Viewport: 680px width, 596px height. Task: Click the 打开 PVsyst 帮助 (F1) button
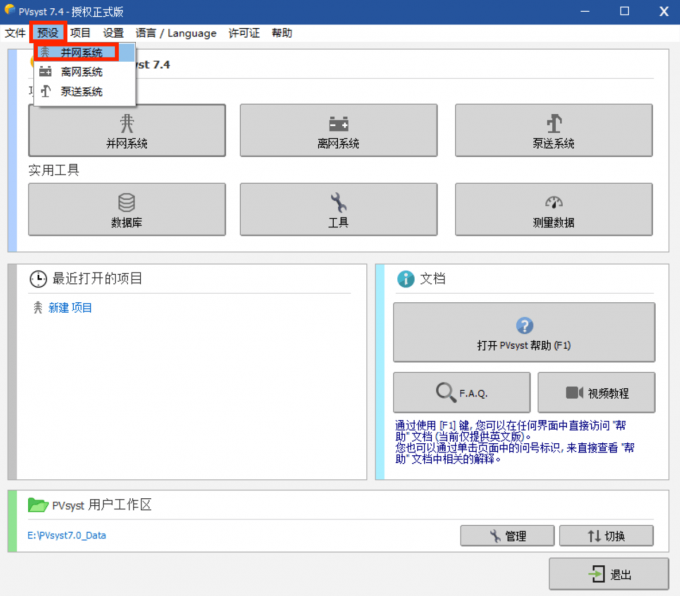pos(524,333)
